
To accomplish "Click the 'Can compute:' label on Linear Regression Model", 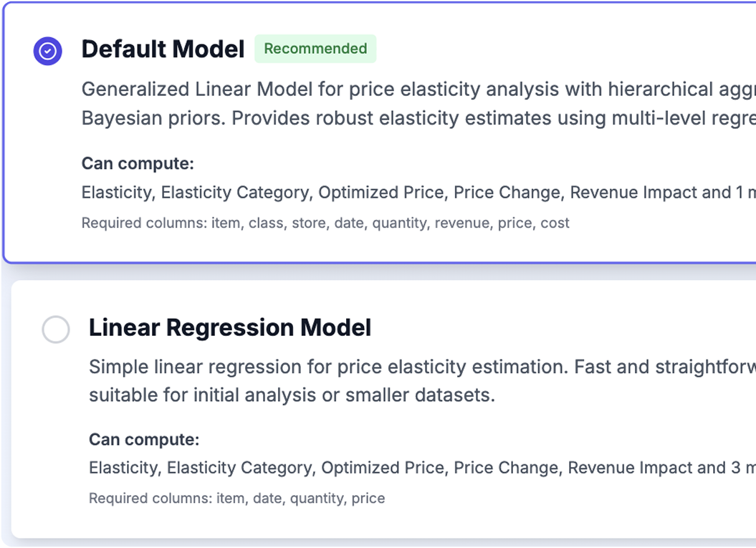I will [x=143, y=439].
